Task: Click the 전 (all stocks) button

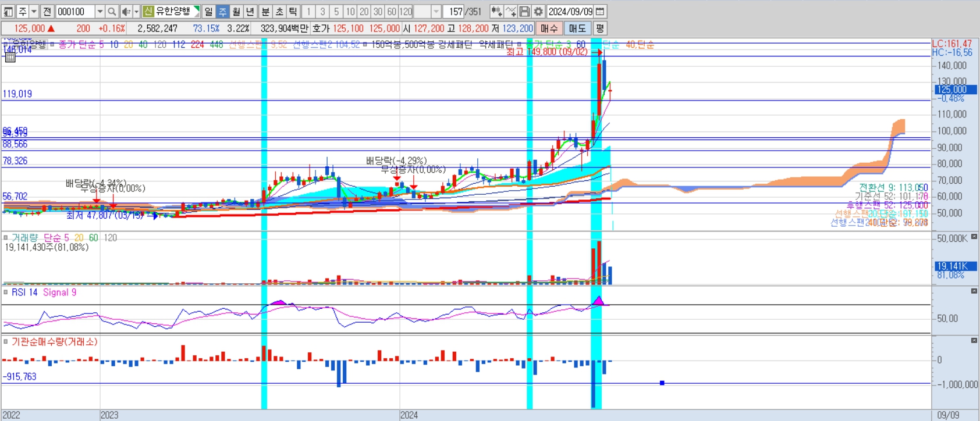Action: (47, 11)
